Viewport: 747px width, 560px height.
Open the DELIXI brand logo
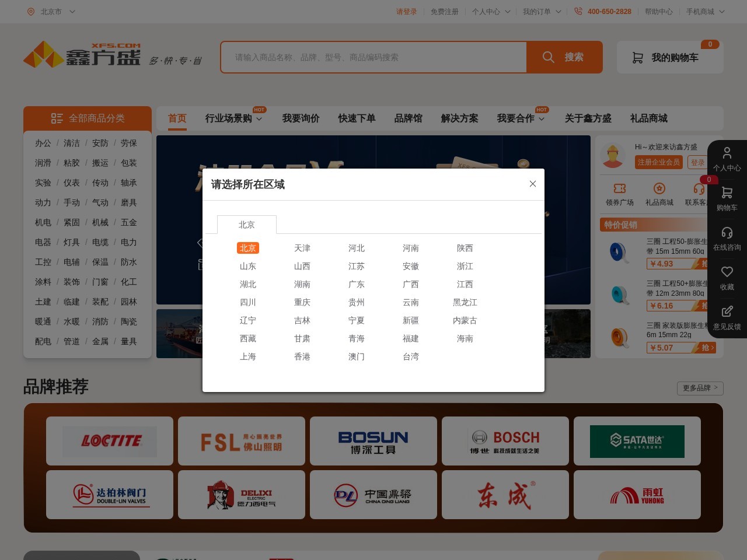click(x=242, y=495)
